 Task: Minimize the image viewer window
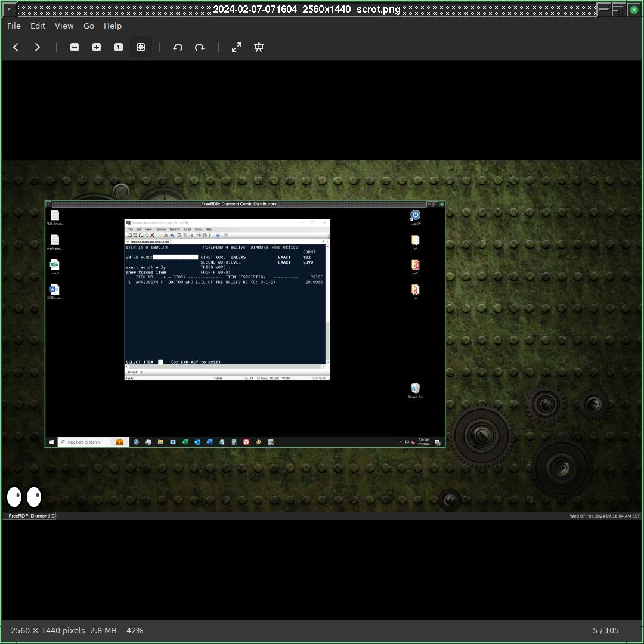click(604, 10)
